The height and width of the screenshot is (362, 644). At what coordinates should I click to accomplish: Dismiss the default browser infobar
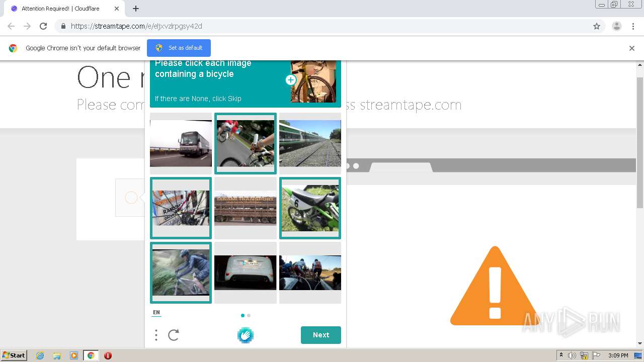[x=632, y=48]
